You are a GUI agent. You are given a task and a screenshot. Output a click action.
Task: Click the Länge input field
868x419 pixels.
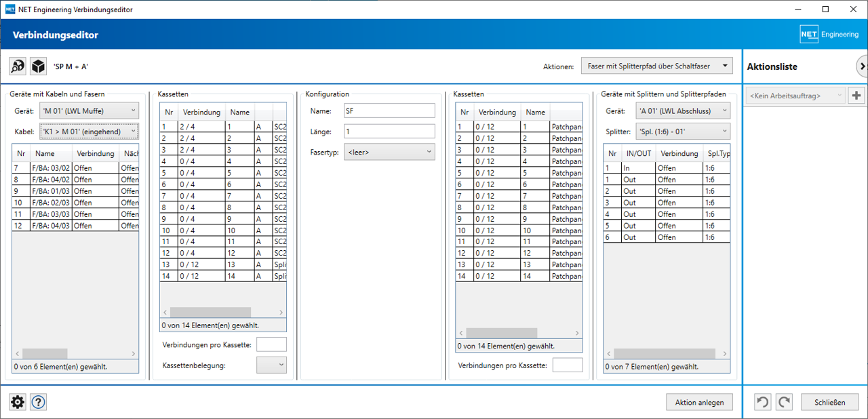[389, 132]
